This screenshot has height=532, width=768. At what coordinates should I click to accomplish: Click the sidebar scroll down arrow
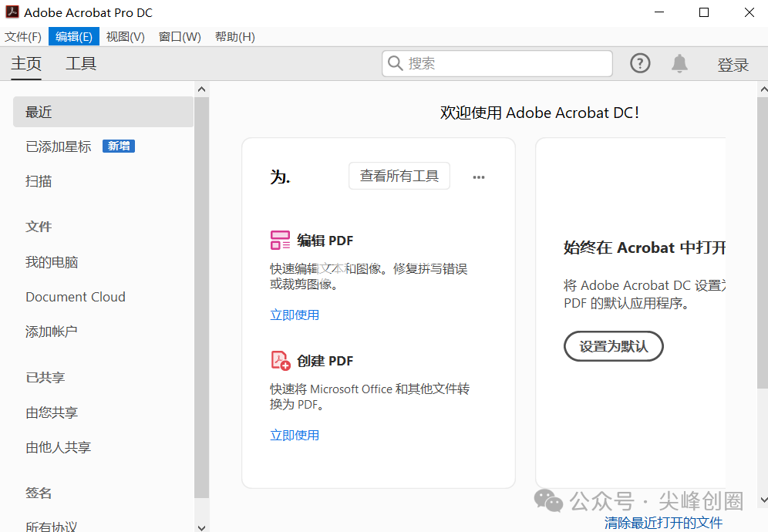click(201, 527)
